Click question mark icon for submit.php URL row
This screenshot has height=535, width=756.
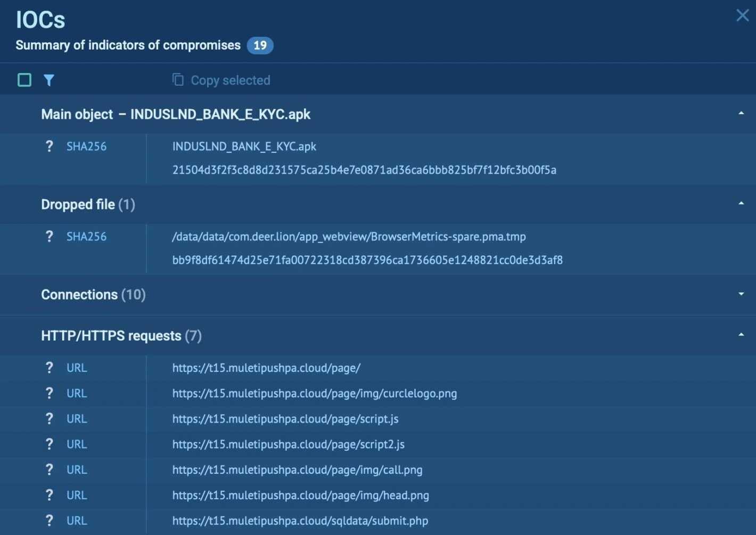click(50, 521)
